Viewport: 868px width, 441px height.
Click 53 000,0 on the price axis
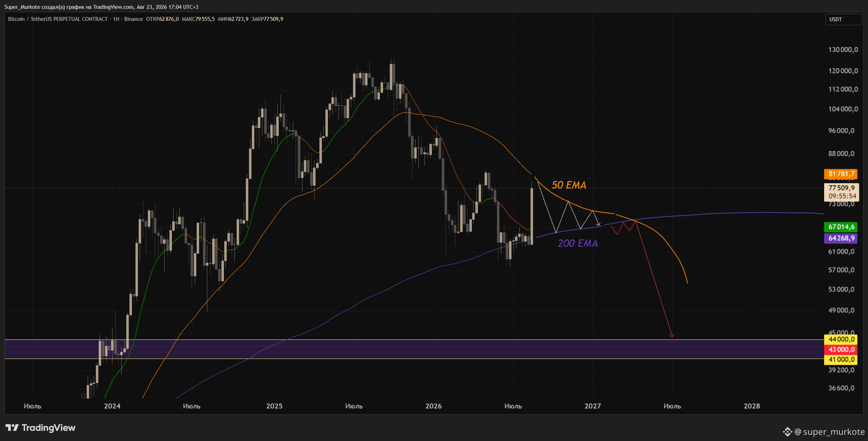(841, 289)
